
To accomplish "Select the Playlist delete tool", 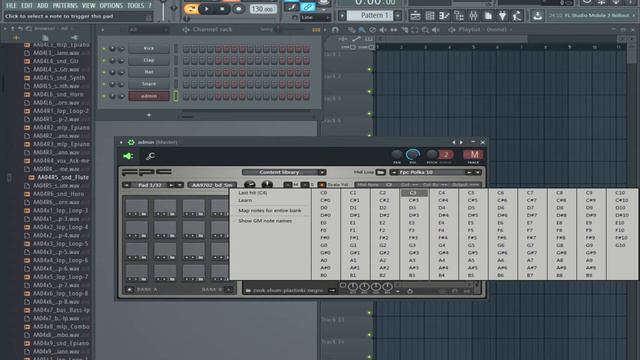I will (x=373, y=29).
